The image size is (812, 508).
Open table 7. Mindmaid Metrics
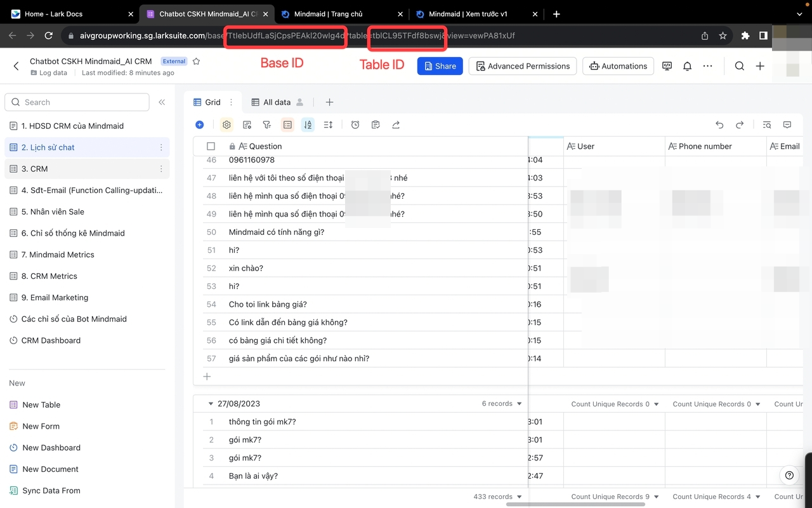point(88,255)
